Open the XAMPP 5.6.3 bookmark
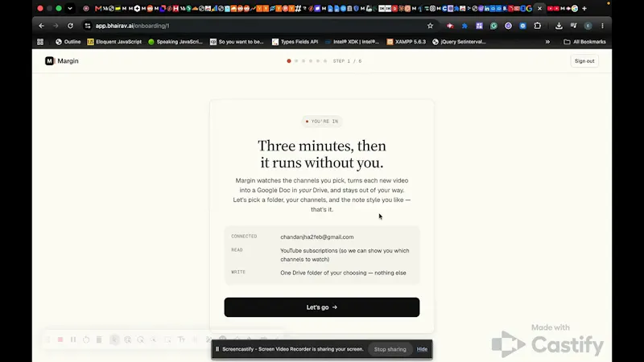This screenshot has height=362, width=644. 407,42
